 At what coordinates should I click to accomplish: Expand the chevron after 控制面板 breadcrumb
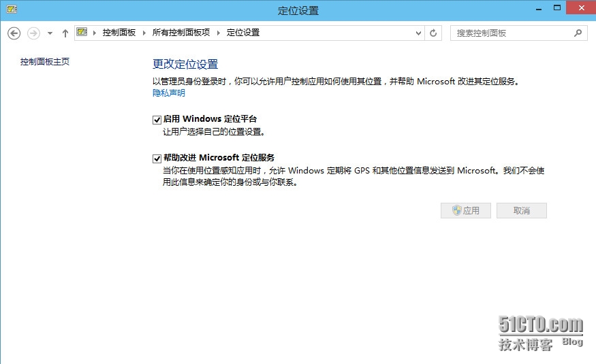point(144,33)
